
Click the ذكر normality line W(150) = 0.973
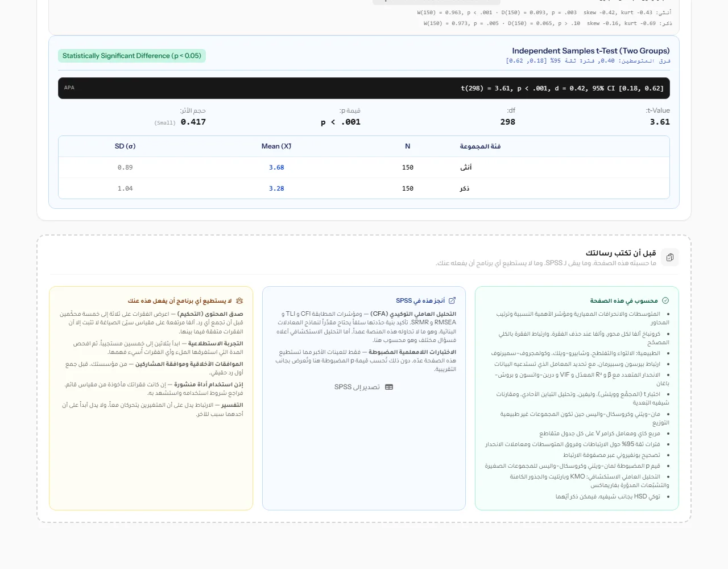548,23
